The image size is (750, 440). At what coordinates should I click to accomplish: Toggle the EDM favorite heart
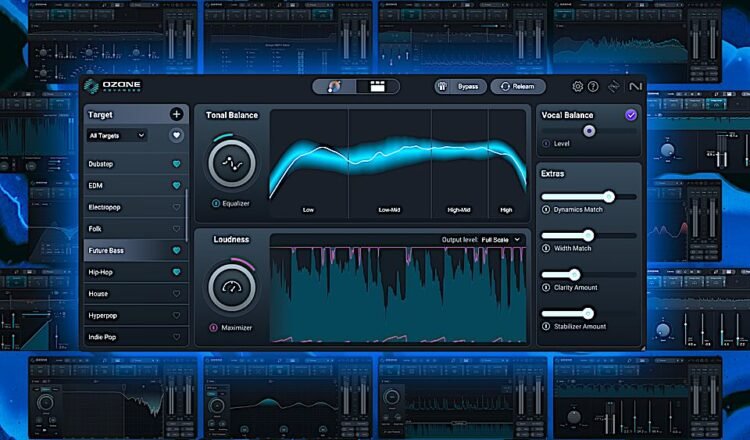tap(176, 186)
